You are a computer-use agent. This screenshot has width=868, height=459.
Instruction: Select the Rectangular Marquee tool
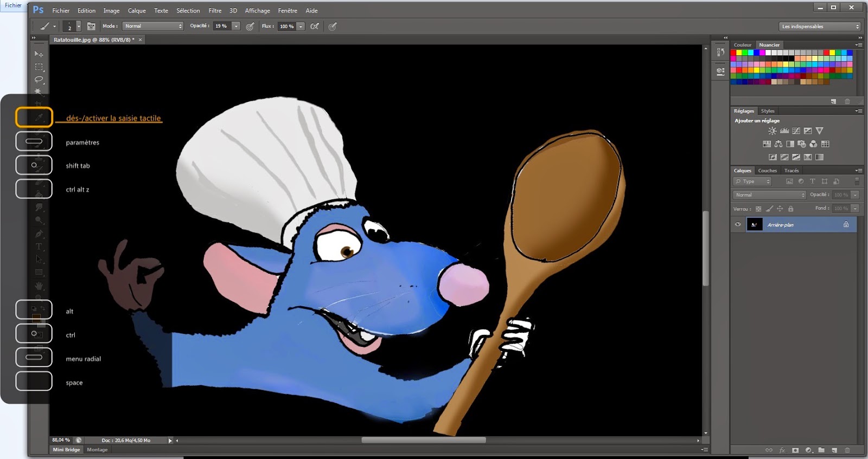tap(39, 67)
